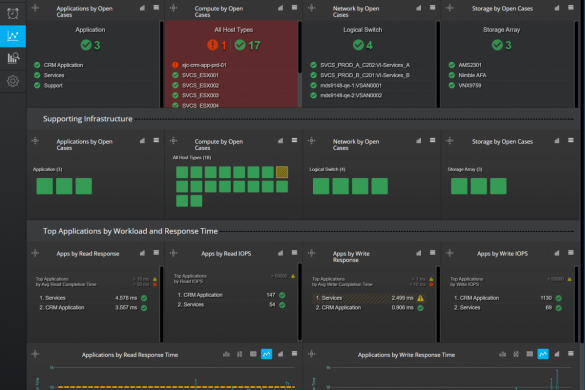
Task: Open the alarm clock sidebar icon
Action: (x=13, y=13)
